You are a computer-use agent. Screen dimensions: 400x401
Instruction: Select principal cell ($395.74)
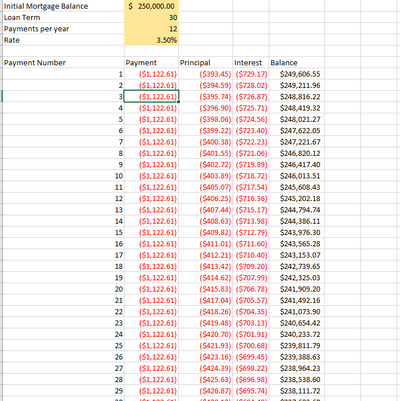coord(206,97)
